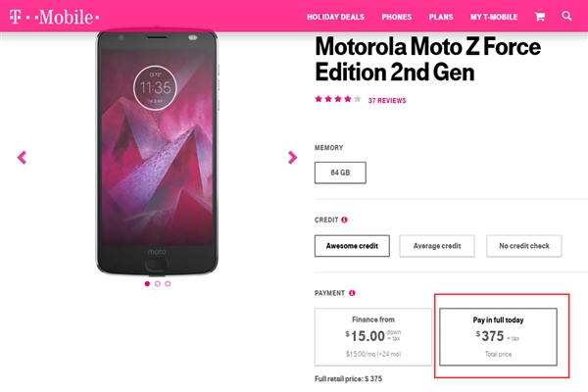Select No credit check option
Viewport: 588px width, 392px height.
(x=524, y=245)
